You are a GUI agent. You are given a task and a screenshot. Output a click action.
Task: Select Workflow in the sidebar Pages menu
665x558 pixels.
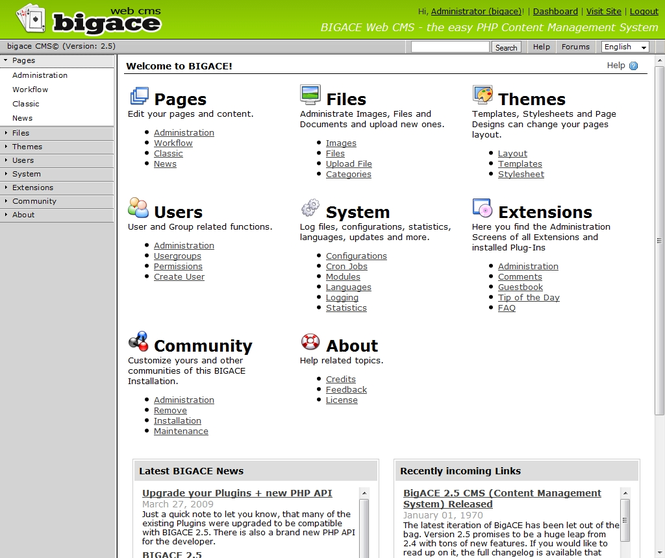point(30,89)
